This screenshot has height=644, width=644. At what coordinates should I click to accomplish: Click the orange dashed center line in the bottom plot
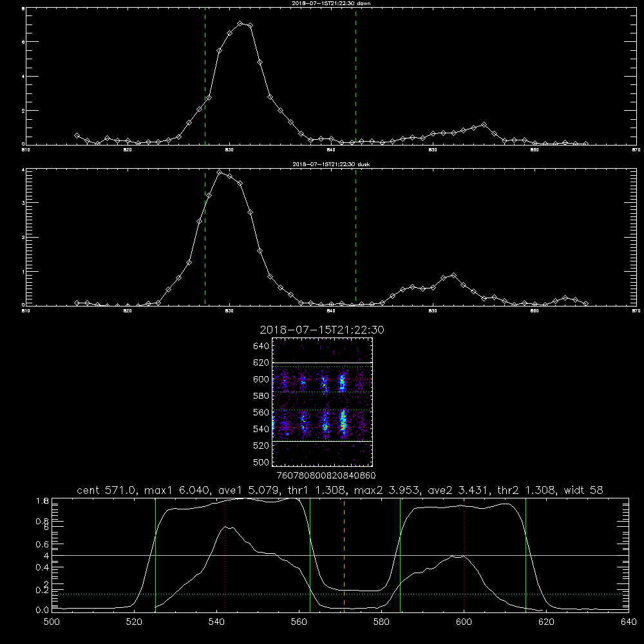344,554
